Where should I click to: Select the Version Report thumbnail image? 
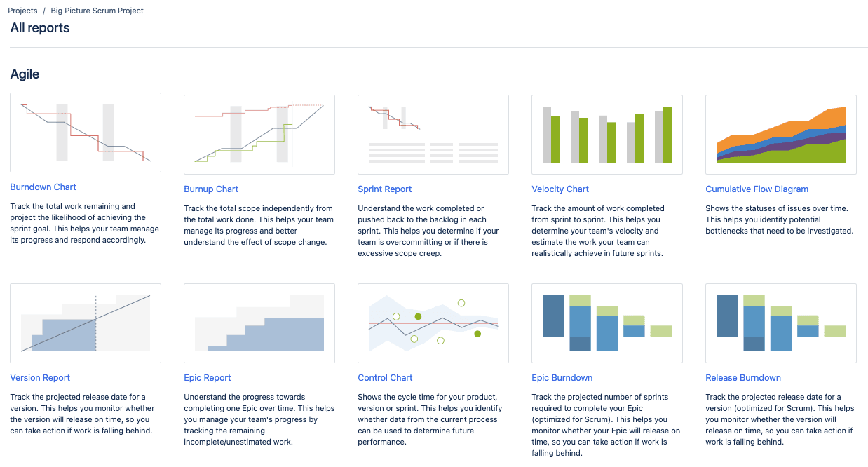point(85,323)
